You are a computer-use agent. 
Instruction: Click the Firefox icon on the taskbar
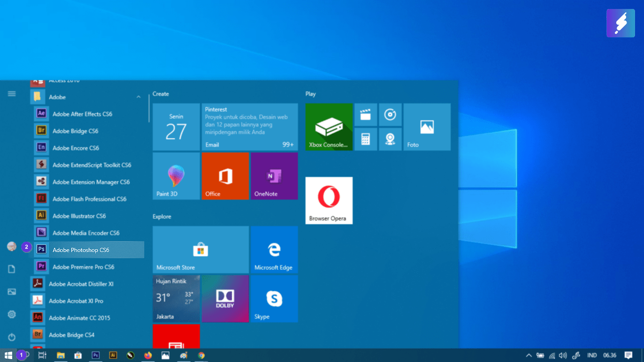(149, 355)
